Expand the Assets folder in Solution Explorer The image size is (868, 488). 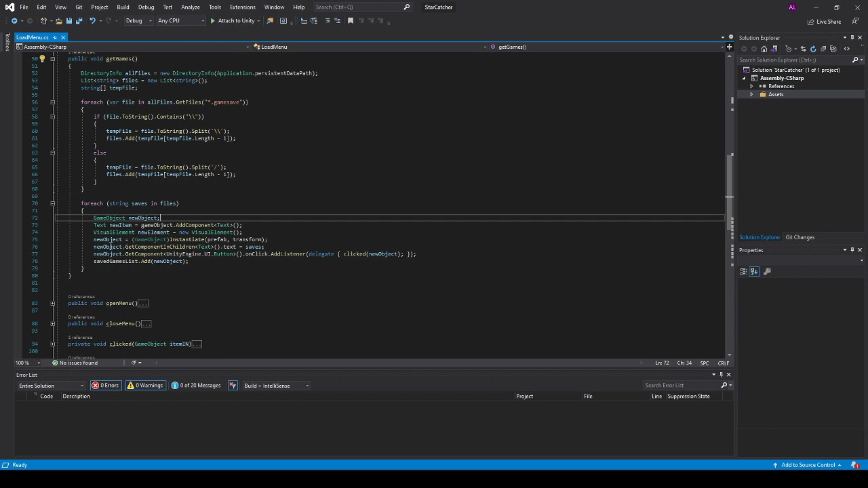point(751,95)
